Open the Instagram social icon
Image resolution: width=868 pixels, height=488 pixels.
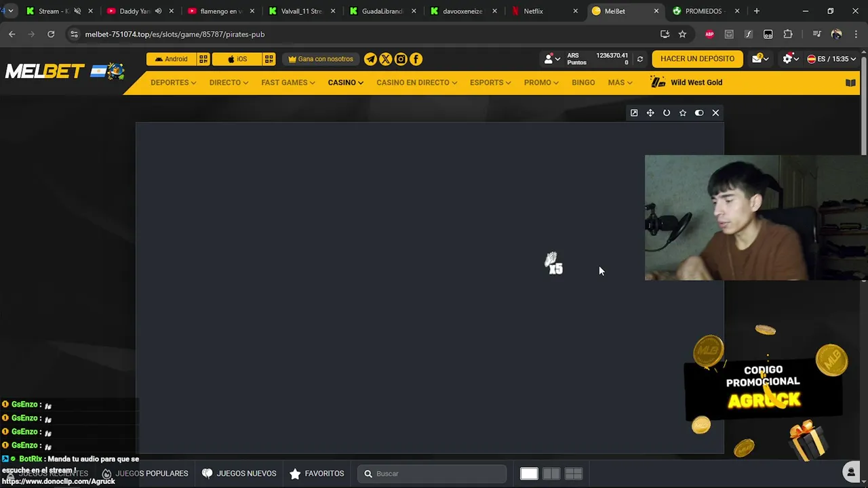pos(401,59)
